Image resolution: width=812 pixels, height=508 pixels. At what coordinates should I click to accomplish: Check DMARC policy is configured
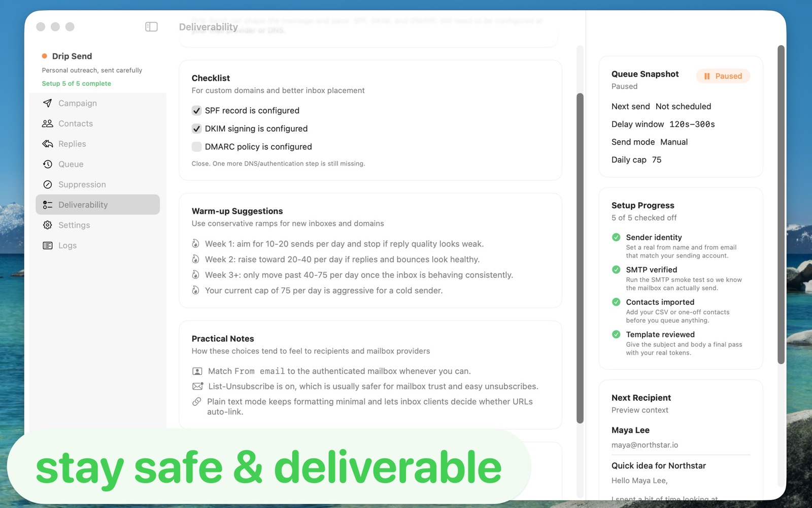click(196, 146)
